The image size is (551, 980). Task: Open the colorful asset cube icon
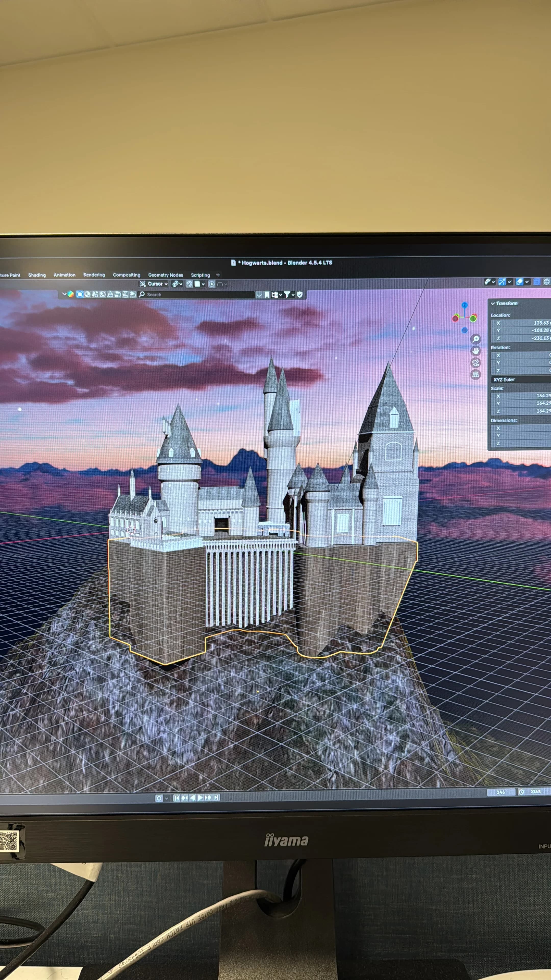coord(70,294)
